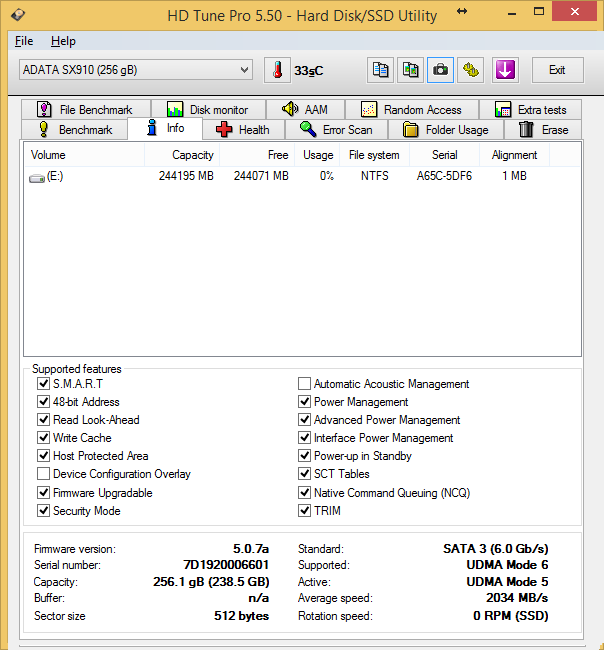
Task: Click the Folder Usage folder icon
Action: click(410, 129)
